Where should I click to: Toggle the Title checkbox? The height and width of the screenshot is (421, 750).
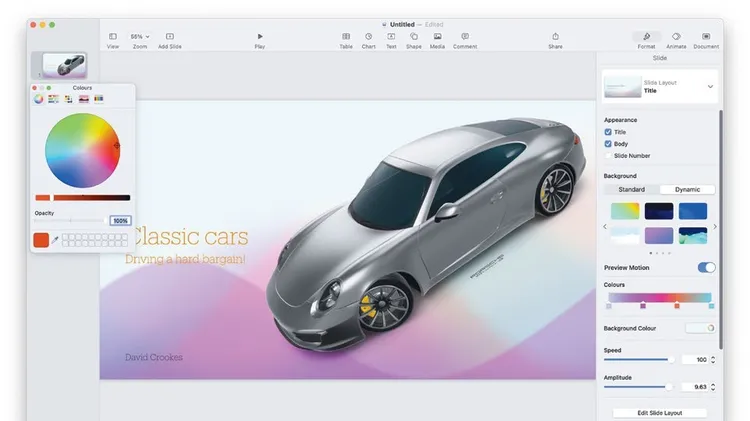point(608,132)
